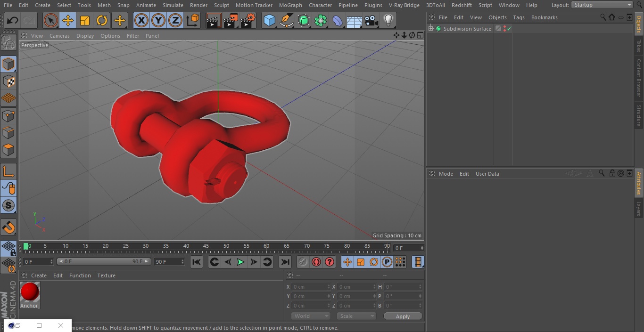Image resolution: width=644 pixels, height=332 pixels.
Task: Open the viewport Filter menu
Action: [x=133, y=36]
